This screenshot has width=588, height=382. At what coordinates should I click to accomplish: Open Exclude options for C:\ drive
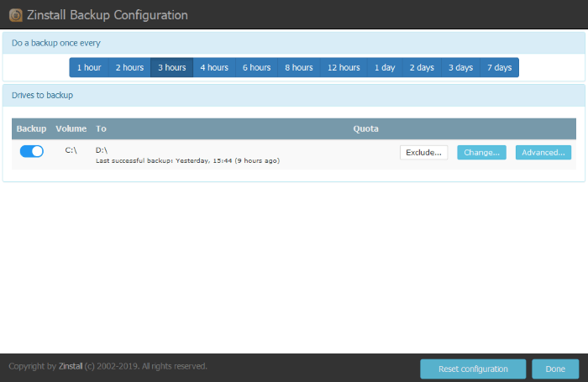[x=423, y=153]
